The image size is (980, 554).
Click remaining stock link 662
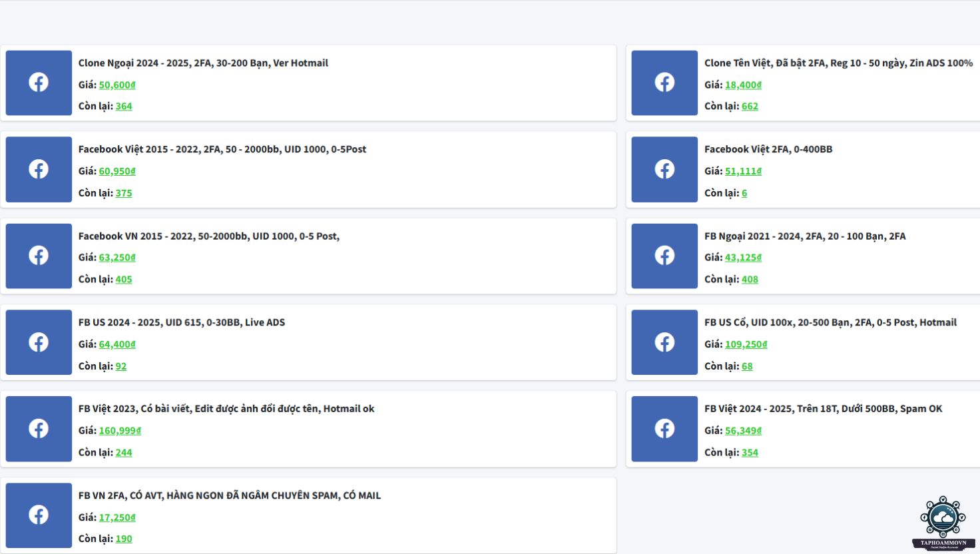[x=750, y=107]
